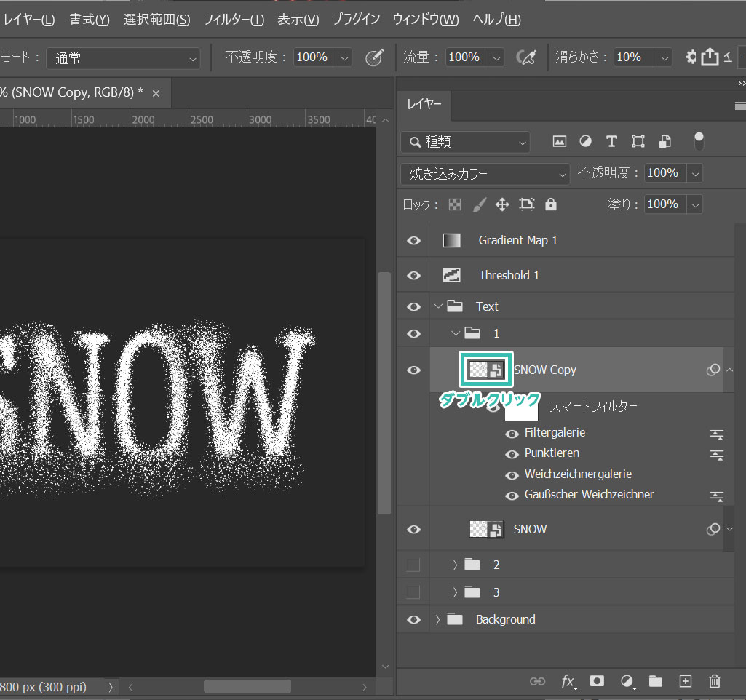Click the new group folder icon
The width and height of the screenshot is (746, 700).
pos(656,681)
